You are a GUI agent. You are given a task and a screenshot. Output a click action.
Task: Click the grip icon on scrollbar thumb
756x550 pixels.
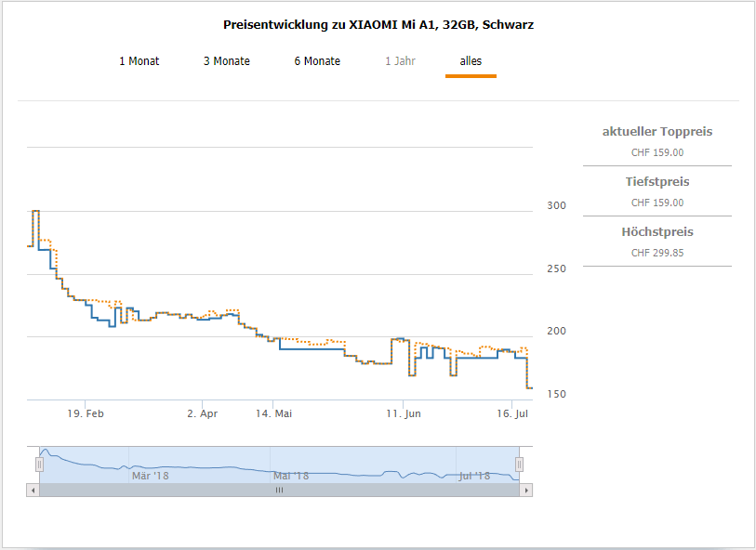tap(279, 490)
